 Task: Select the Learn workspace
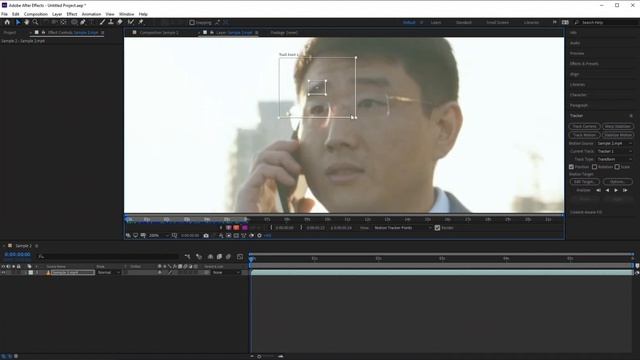[436, 22]
